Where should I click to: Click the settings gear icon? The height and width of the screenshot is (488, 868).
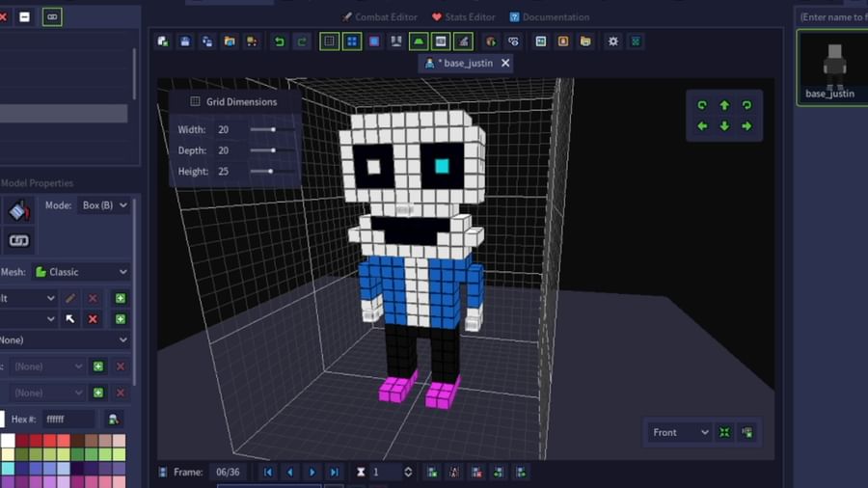(x=612, y=41)
